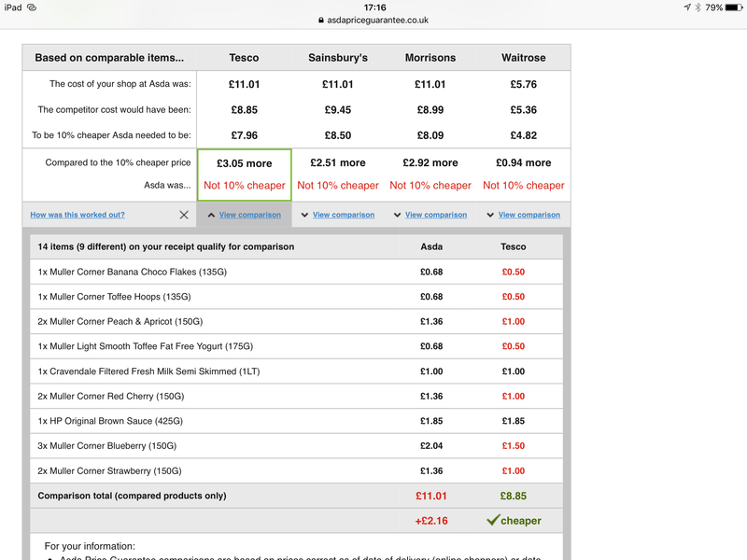This screenshot has width=747, height=560.
Task: Tap the padlock icon in the address bar
Action: click(x=320, y=20)
